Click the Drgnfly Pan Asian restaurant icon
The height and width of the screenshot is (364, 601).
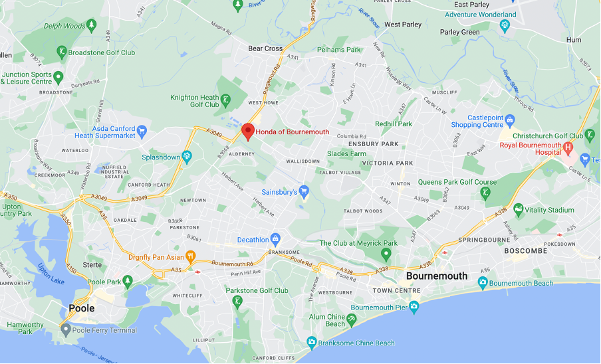click(x=191, y=257)
